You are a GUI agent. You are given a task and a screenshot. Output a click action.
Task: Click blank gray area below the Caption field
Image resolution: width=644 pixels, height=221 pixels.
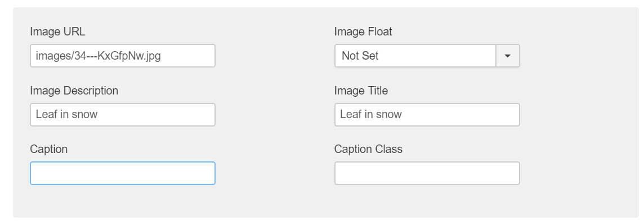(x=123, y=201)
